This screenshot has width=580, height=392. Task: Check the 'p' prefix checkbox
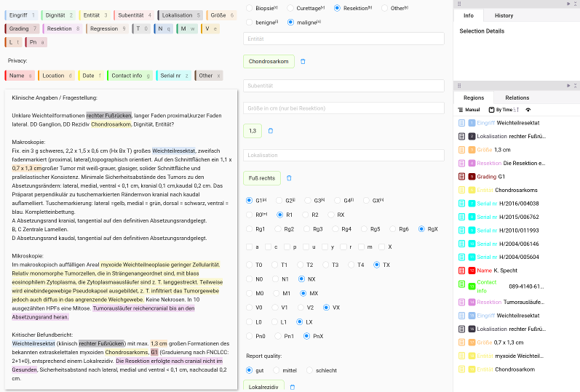288,247
